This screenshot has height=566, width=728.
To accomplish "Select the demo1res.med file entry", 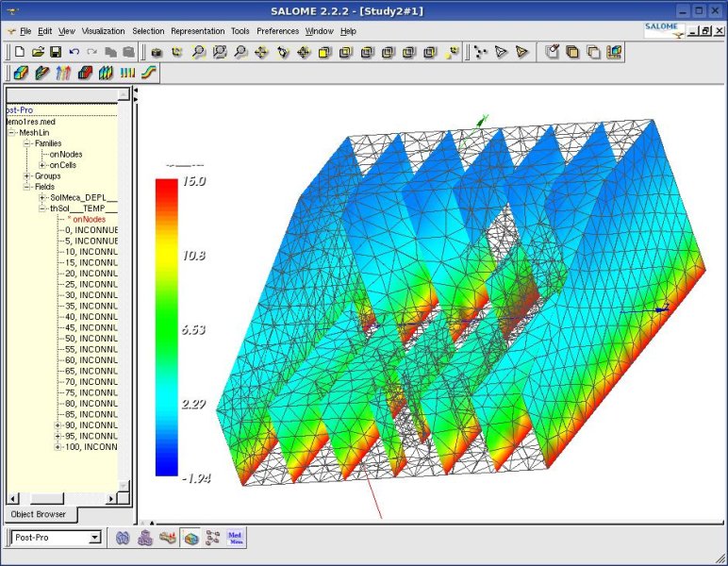I will click(31, 122).
